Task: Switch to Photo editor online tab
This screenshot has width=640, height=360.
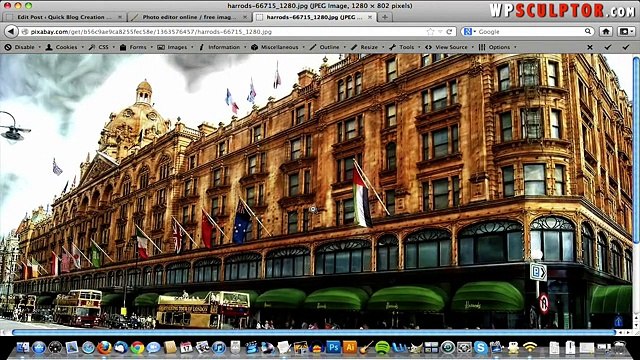Action: [x=189, y=17]
